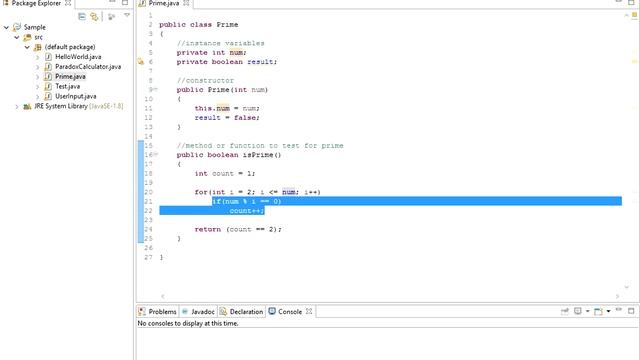Screen dimensions: 640x360
Task: Click Collapse All icon in Package Explorer
Action: (82, 16)
